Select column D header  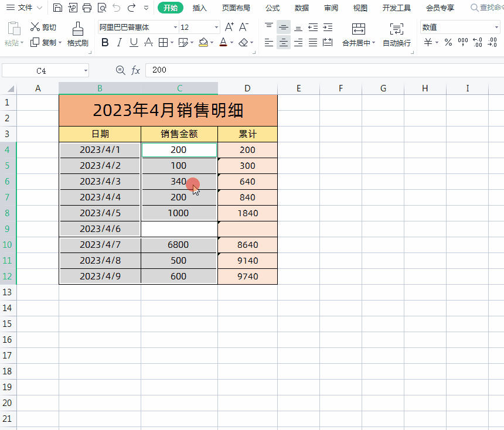coord(247,88)
